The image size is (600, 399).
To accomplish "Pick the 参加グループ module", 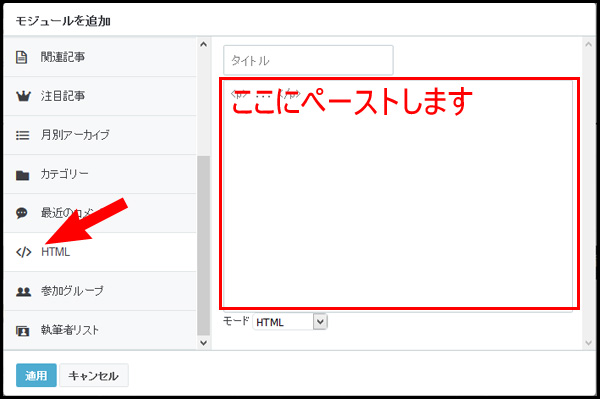I will [x=100, y=291].
